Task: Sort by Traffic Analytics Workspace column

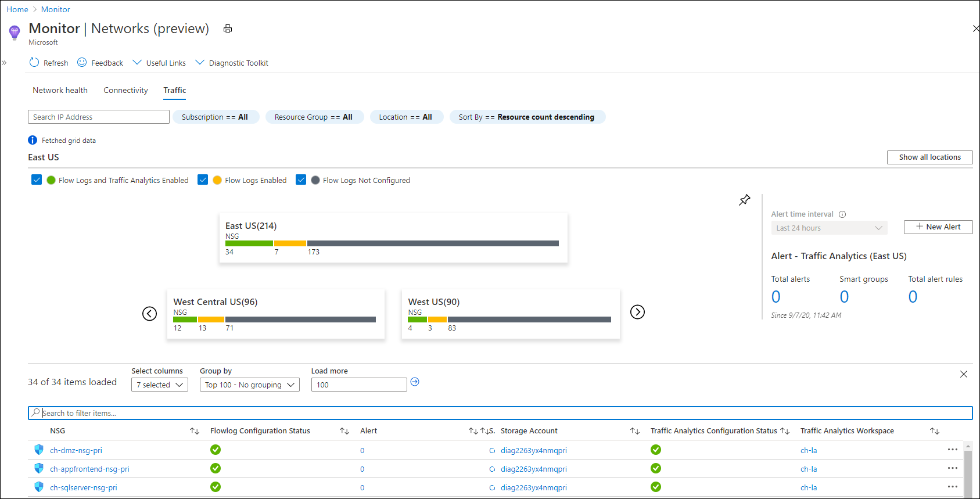Action: tap(935, 431)
